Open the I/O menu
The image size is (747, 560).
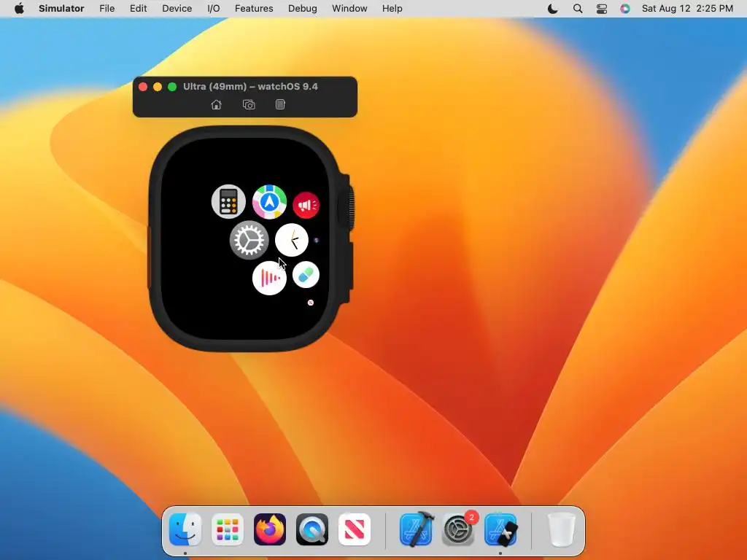point(214,9)
